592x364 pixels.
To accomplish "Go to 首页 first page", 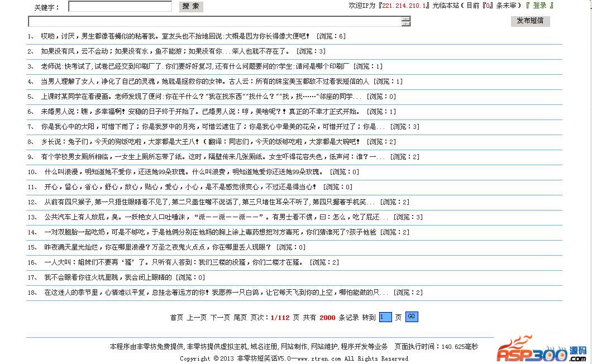I will pos(176,318).
